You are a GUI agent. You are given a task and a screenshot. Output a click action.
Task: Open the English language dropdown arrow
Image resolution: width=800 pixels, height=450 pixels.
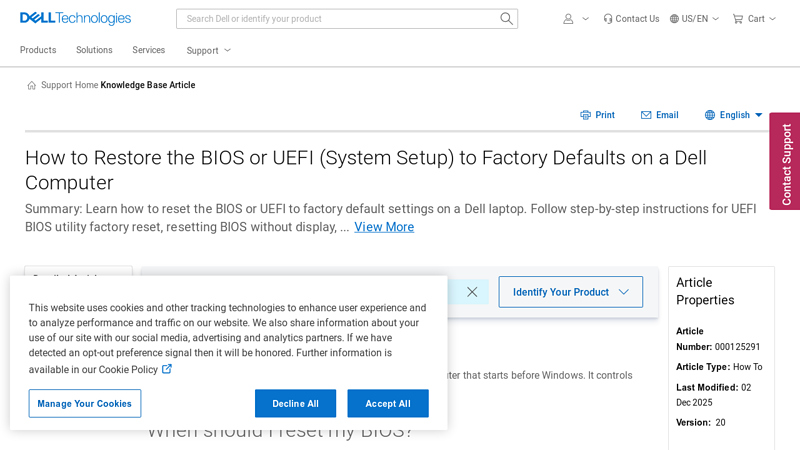[759, 115]
